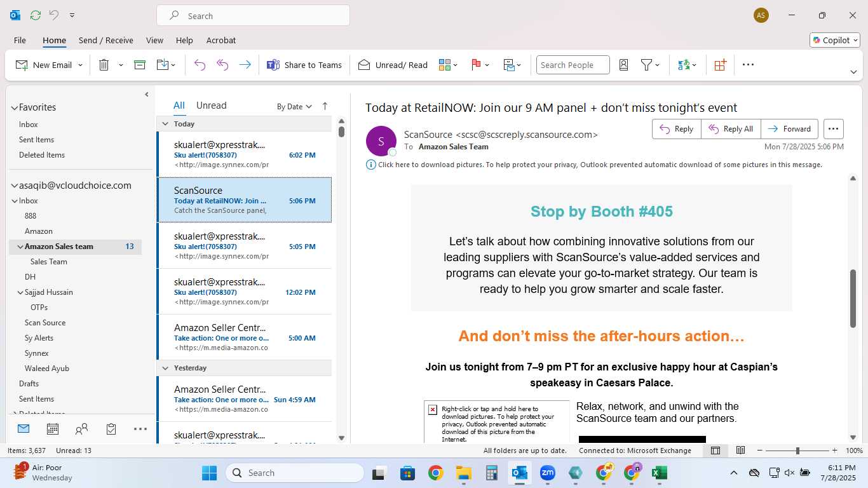Screen dimensions: 868x488
Task: Collapse the Sajjad Hussain folder
Action: tap(20, 292)
